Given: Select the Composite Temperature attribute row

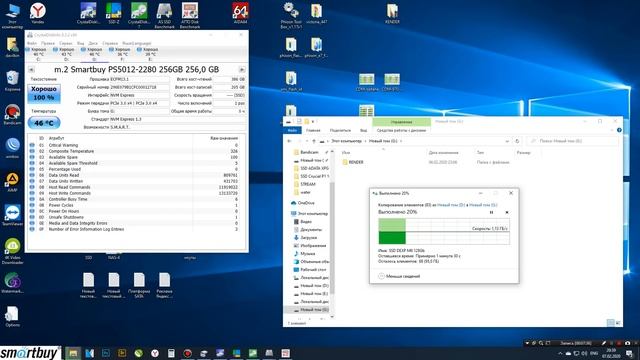Looking at the screenshot, I should [x=134, y=151].
